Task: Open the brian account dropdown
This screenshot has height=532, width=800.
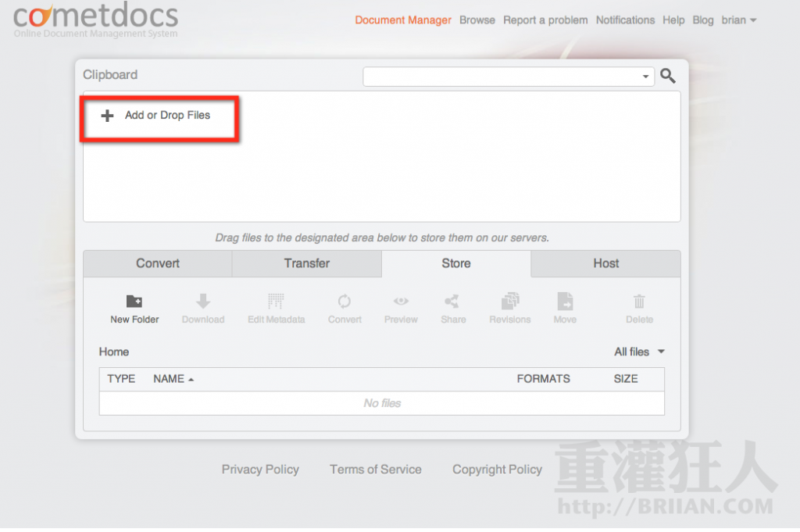Action: click(738, 20)
